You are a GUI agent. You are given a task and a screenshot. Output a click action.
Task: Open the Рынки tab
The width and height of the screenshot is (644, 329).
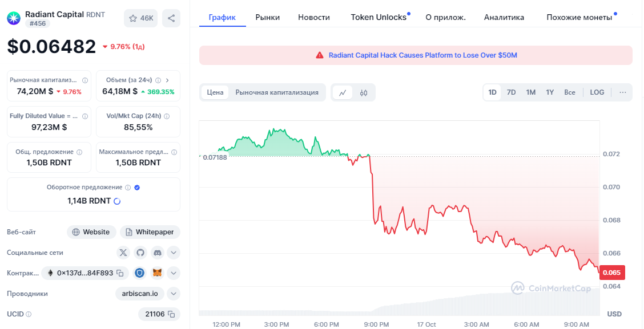[x=267, y=17]
